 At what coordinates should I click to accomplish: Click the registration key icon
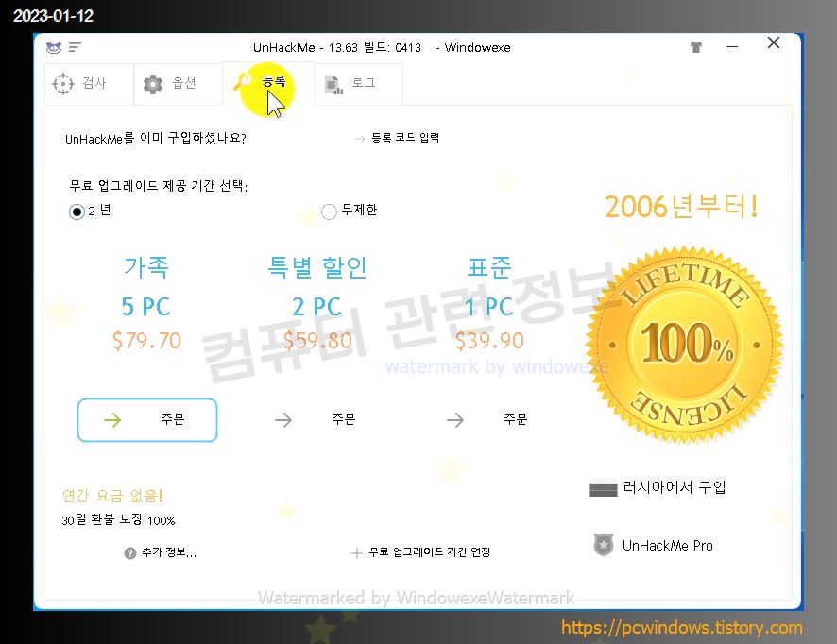[x=242, y=81]
